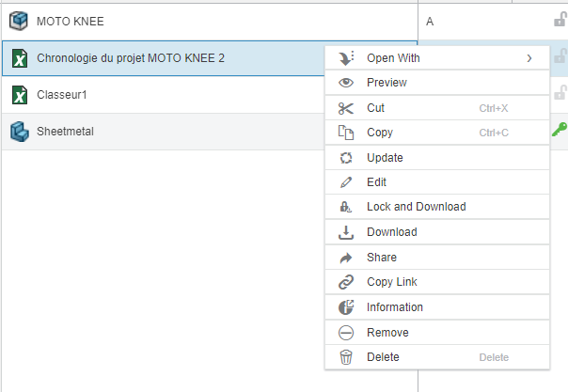This screenshot has height=392, width=568.
Task: Open Information for the selected file
Action: 394,307
